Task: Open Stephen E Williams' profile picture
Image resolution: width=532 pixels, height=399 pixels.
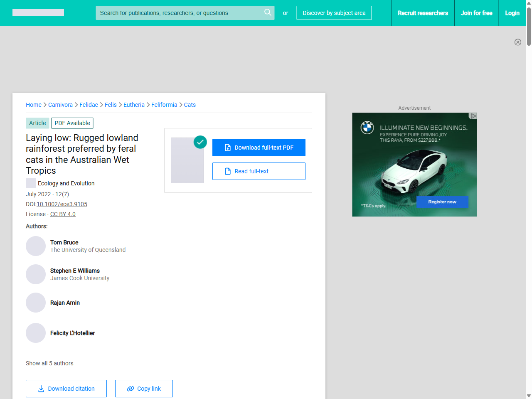Action: click(x=36, y=274)
